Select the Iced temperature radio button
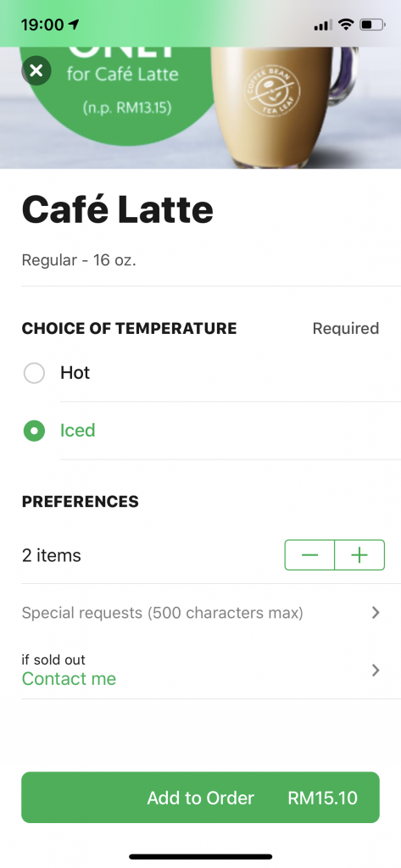Screen dimensions: 401x868 click(34, 431)
